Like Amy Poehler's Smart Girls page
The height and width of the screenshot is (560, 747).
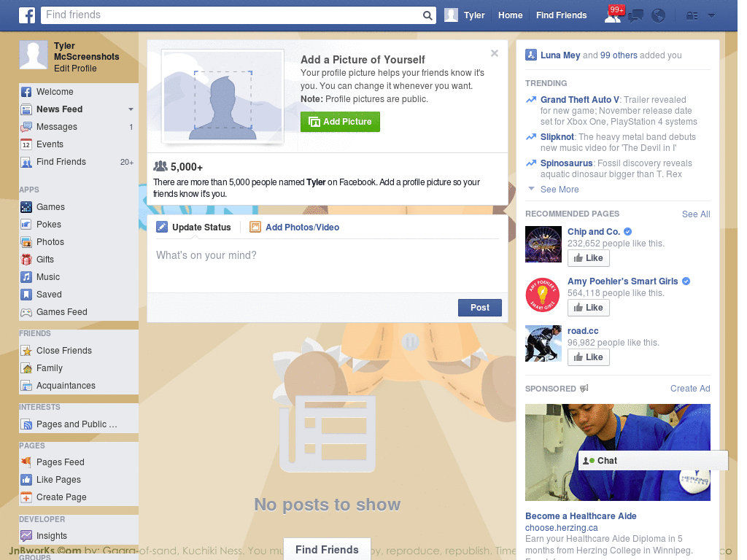(589, 308)
